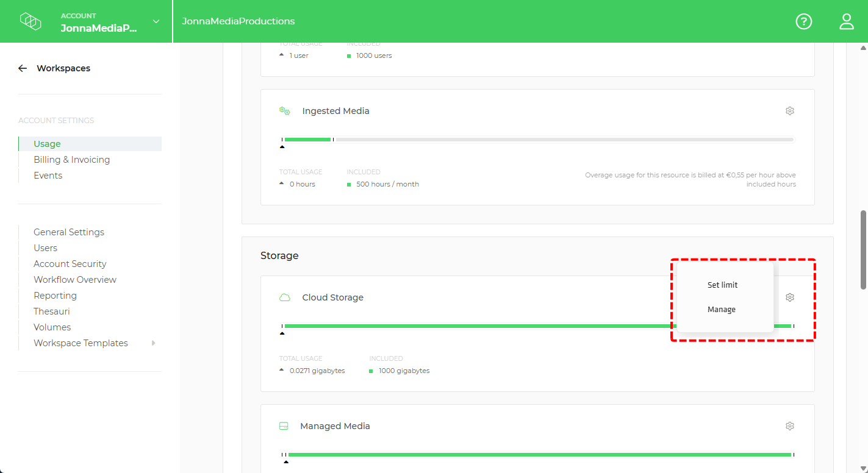Open Billing & Invoicing settings

coord(71,159)
